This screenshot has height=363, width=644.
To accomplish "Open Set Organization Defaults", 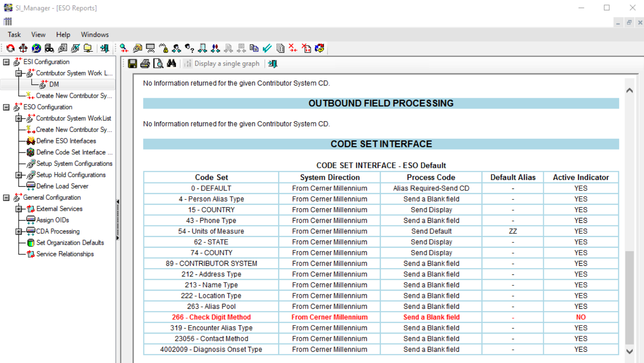I will (x=70, y=243).
